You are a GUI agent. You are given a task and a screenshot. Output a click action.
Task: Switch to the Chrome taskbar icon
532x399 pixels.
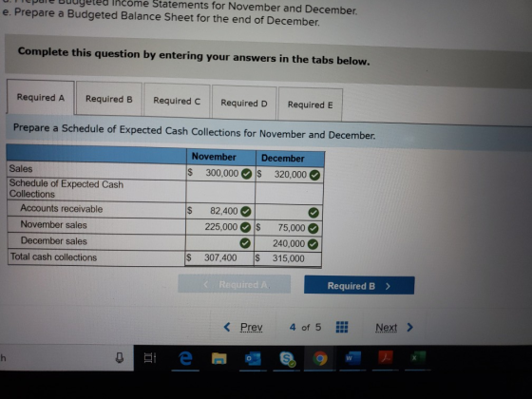click(319, 358)
